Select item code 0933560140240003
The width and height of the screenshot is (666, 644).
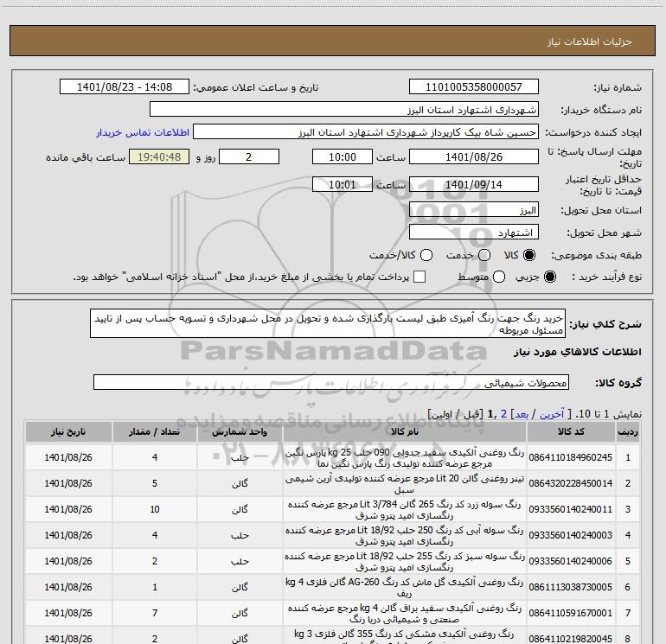point(571,535)
